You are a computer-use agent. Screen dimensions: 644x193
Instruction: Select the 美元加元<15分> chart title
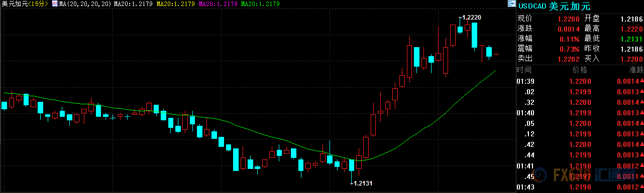[x=25, y=4]
